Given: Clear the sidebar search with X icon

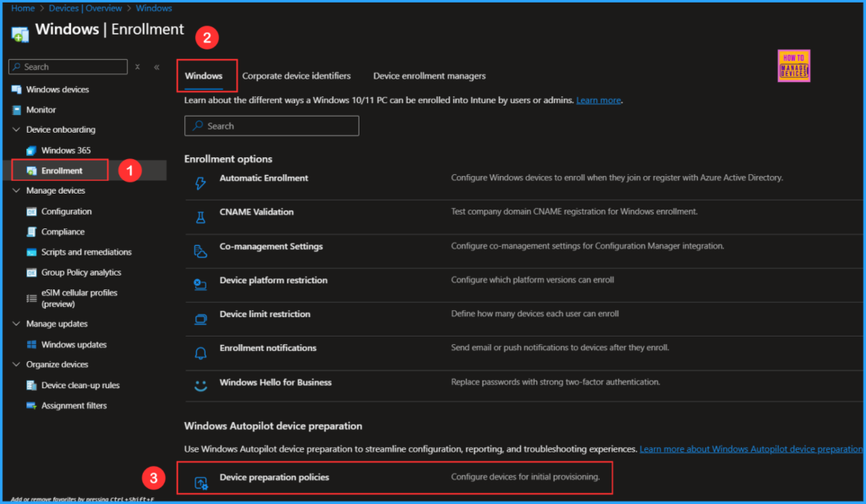Looking at the screenshot, I should 138,67.
